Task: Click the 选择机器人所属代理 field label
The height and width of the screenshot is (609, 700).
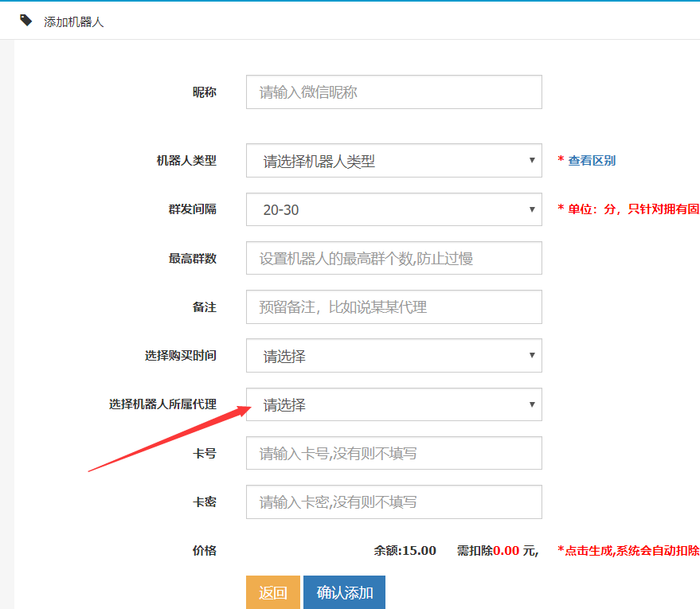Action: pos(163,404)
